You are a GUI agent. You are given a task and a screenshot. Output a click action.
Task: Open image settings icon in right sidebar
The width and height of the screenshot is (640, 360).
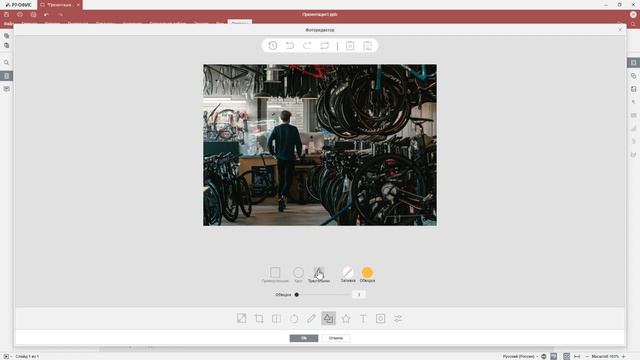[x=633, y=89]
